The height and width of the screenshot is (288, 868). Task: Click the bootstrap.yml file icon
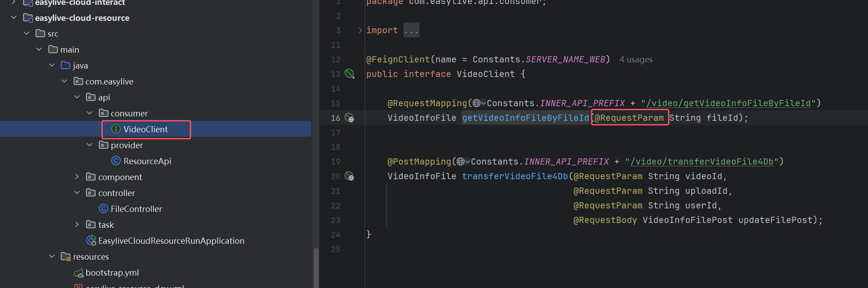point(78,273)
